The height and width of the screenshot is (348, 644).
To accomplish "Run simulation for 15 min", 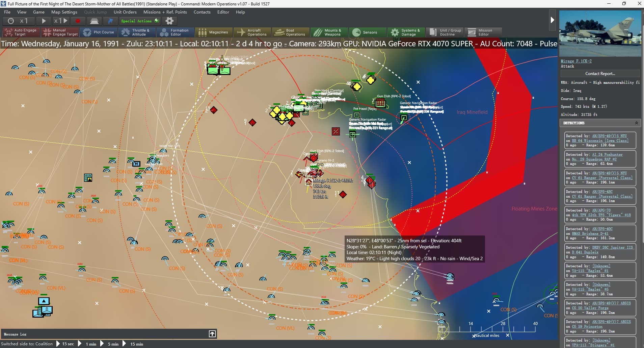I will click(x=133, y=344).
